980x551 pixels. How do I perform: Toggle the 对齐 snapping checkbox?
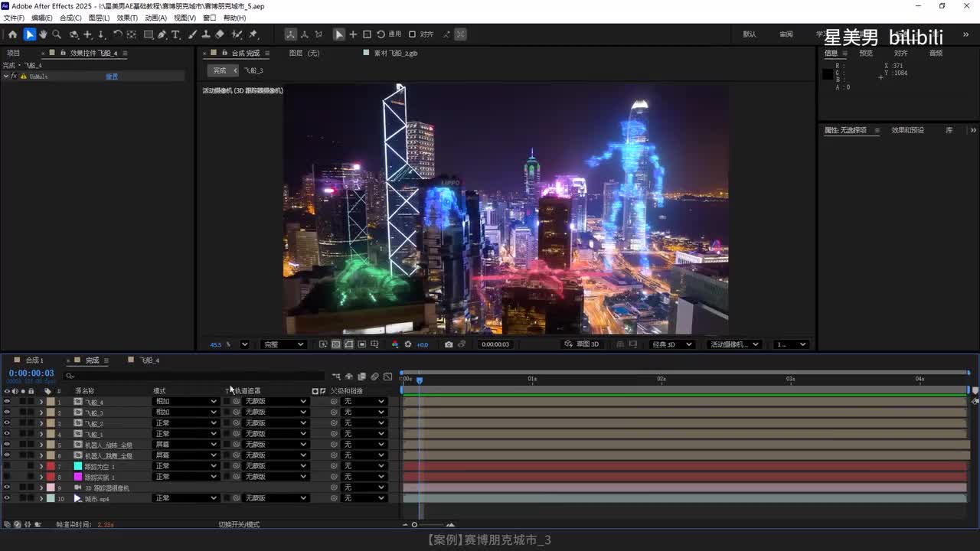(x=412, y=34)
